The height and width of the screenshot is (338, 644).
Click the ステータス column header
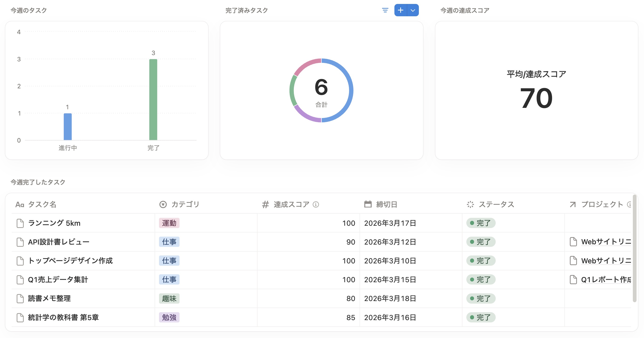(496, 204)
